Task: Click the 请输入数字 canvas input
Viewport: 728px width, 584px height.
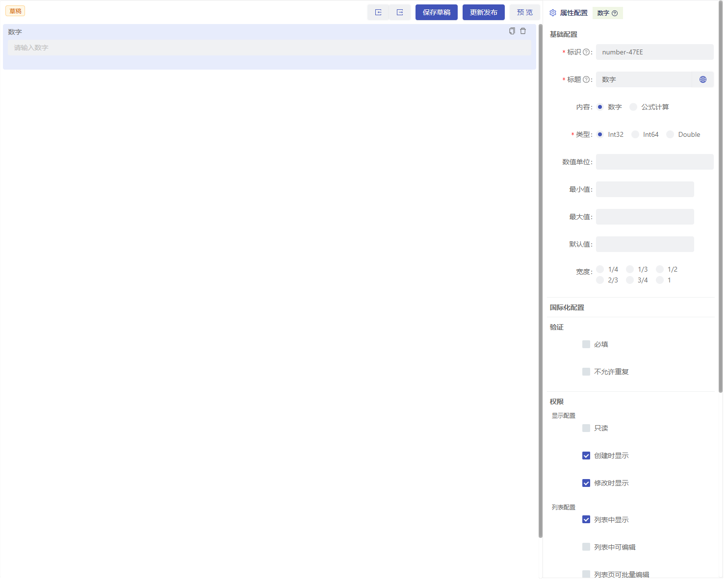Action: (269, 48)
